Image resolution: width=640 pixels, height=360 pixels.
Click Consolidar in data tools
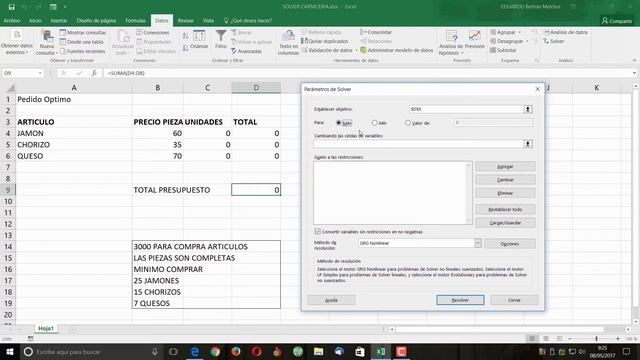pos(376,32)
